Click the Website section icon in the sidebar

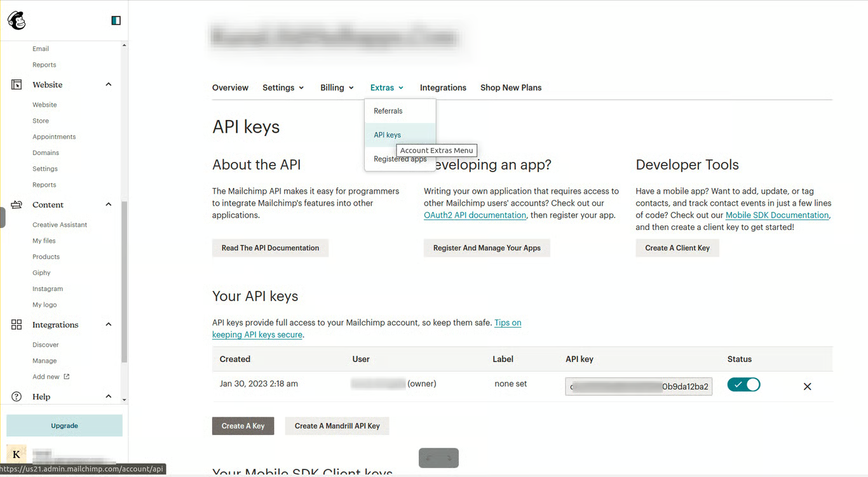click(17, 84)
